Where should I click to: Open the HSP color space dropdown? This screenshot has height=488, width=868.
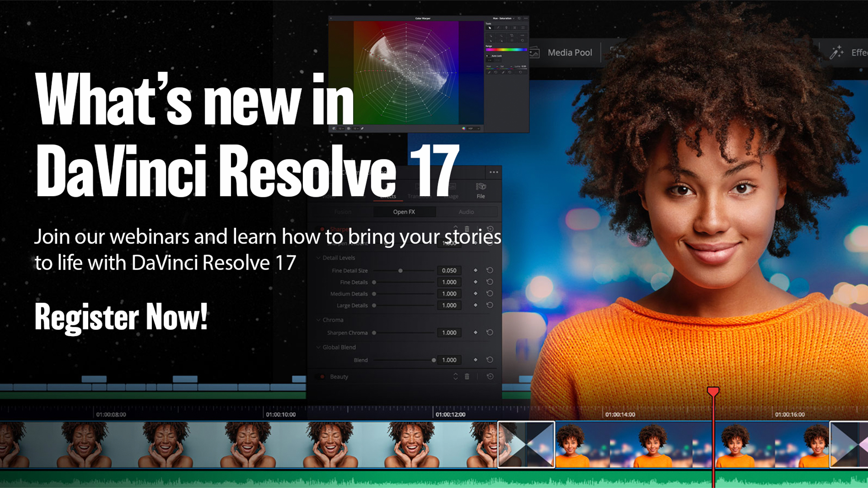pyautogui.click(x=473, y=129)
